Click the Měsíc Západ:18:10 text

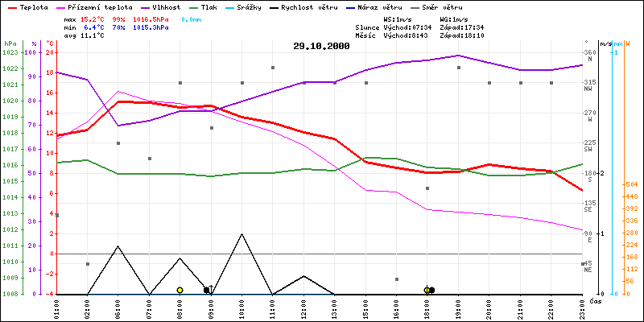point(462,35)
